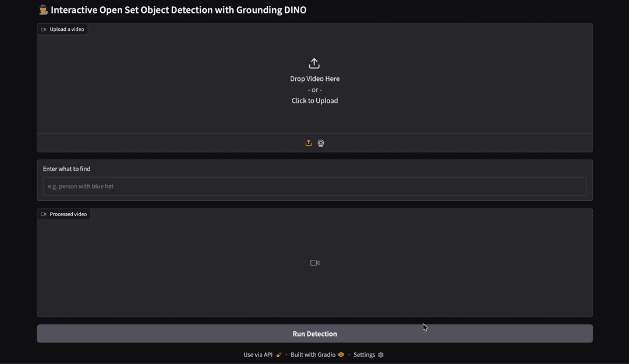Click the Interactive Open Set Object Detection heading

tap(178, 10)
